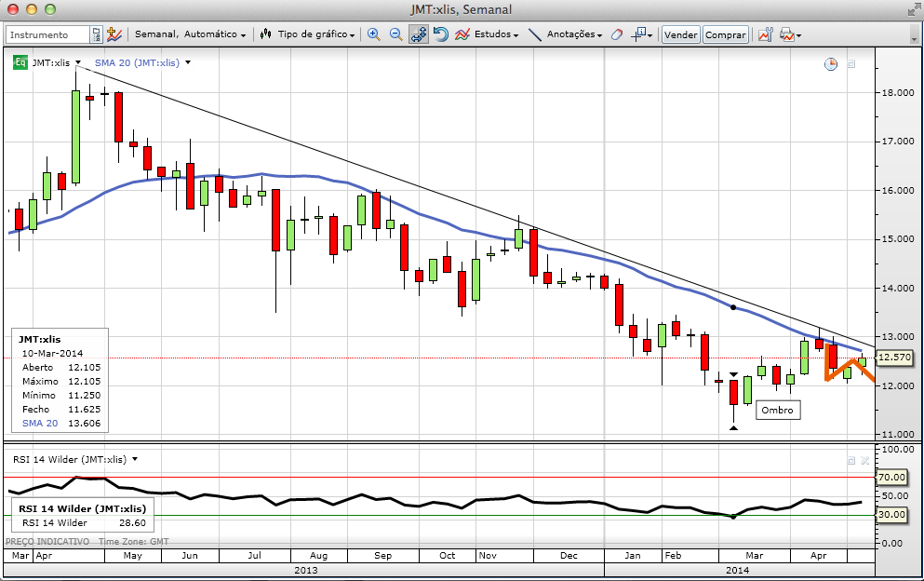Open the SMA 20 study dropdown arrow
Screen dimensions: 924x581
coord(188,62)
